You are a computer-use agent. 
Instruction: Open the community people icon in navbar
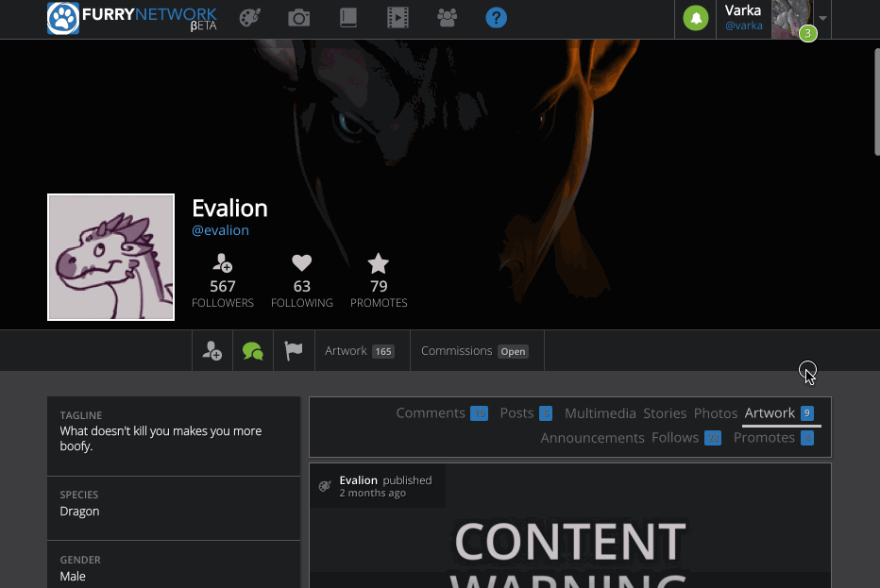(x=447, y=18)
